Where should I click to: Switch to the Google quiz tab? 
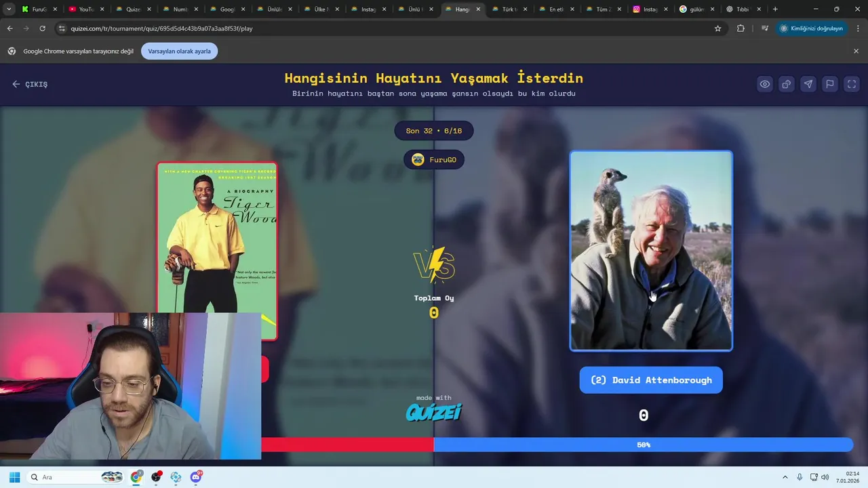click(x=226, y=9)
